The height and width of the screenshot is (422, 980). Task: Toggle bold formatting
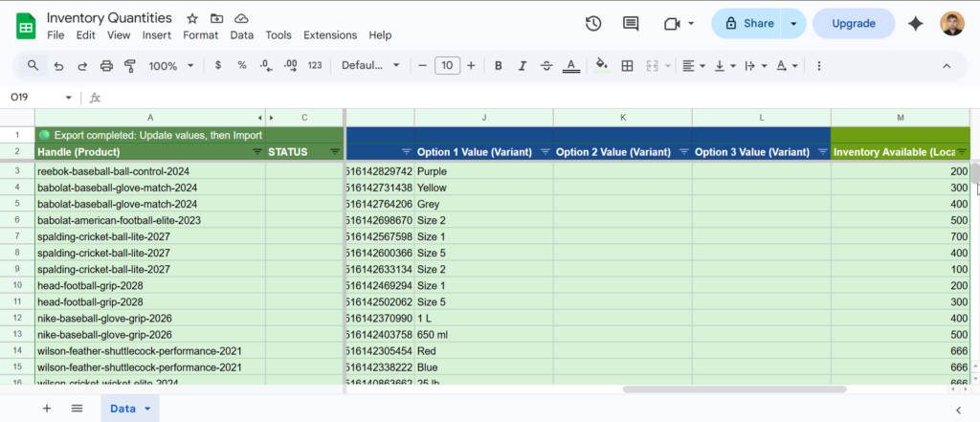tap(498, 66)
